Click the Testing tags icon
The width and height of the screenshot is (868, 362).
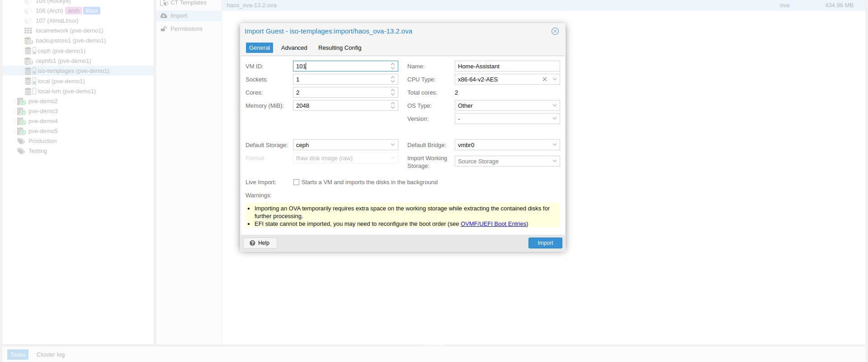[x=21, y=151]
